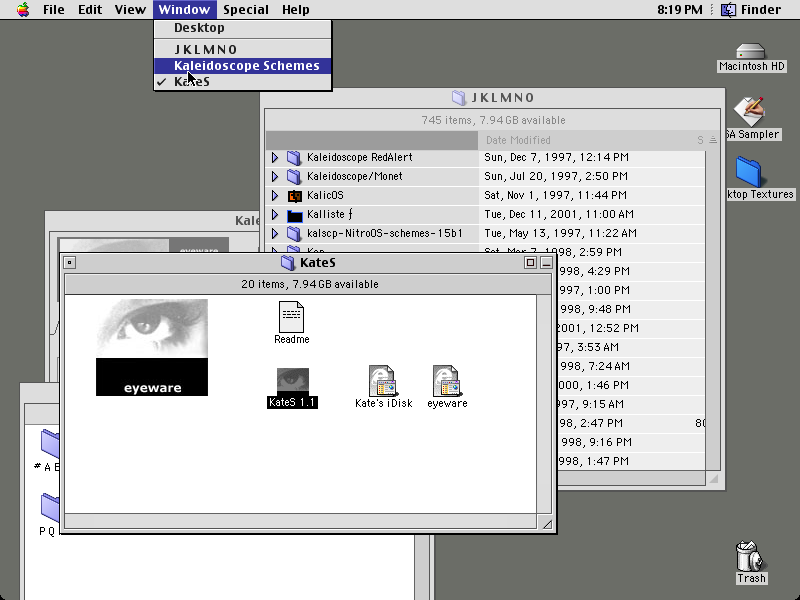
Task: Sort by the Date Modified column
Action: [x=518, y=140]
